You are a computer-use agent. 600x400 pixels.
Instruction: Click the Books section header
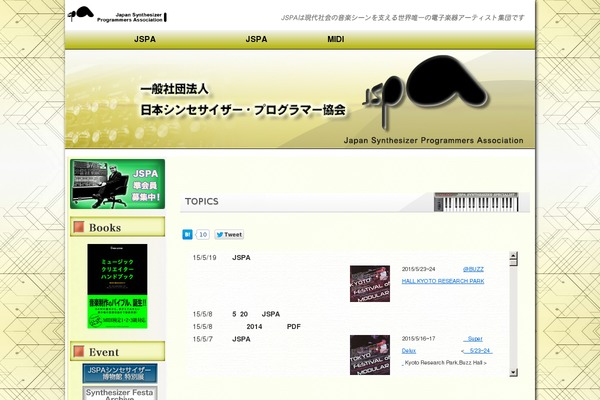coord(117,227)
